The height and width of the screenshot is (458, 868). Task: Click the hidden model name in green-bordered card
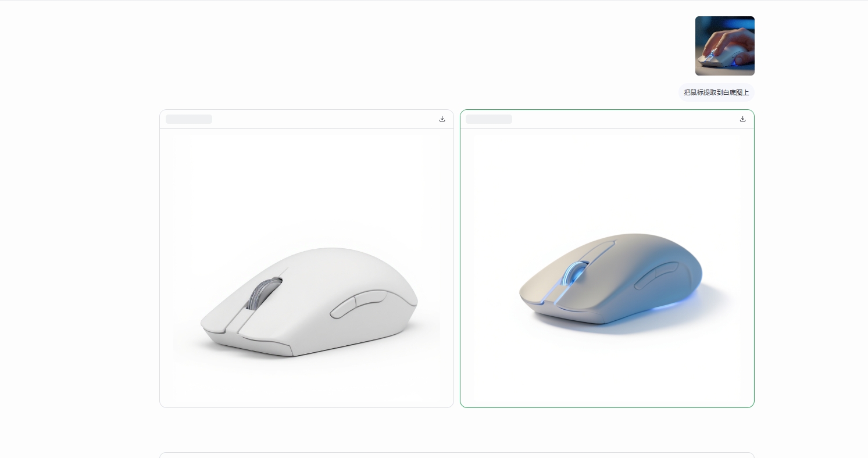(489, 119)
